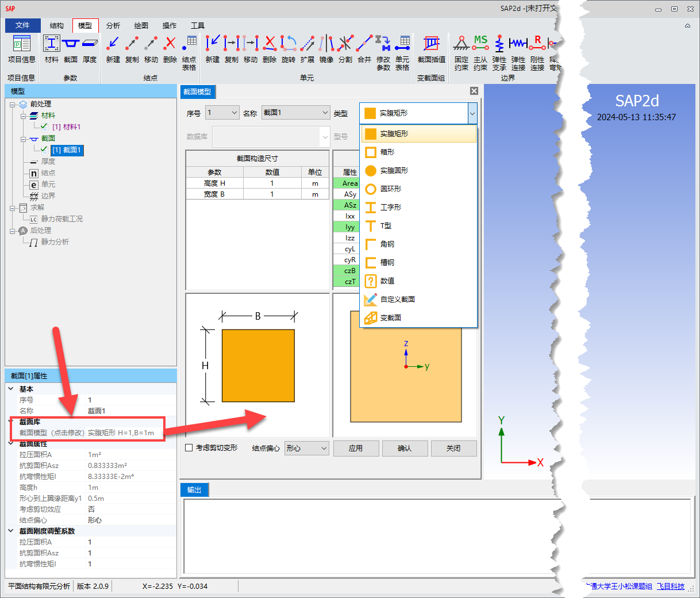The height and width of the screenshot is (598, 700).
Task: Click 主从约束 MS boundary tool
Action: [480, 53]
